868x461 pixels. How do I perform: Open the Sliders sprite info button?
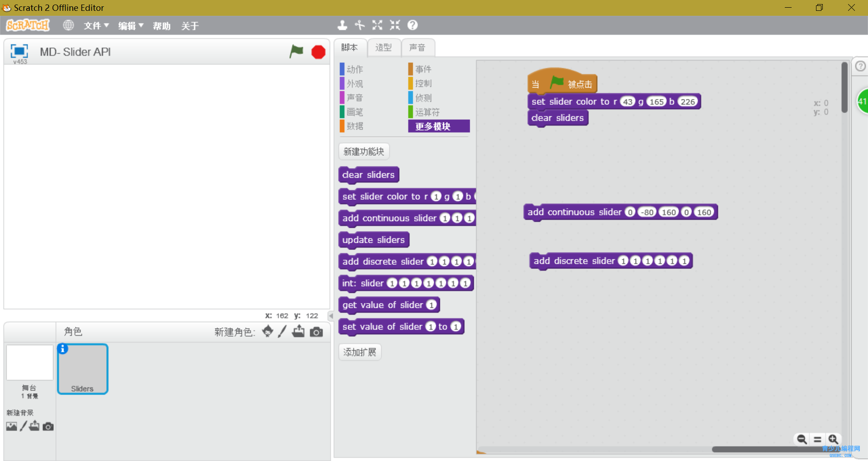point(63,349)
